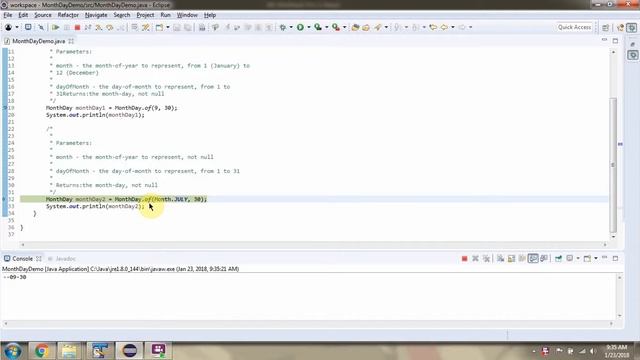This screenshot has height=360, width=640.
Task: Click the Display Selected Console icon
Action: coord(569,259)
